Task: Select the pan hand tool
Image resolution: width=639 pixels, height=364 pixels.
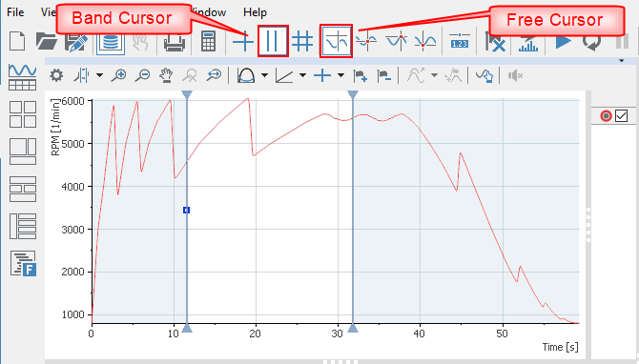Action: 166,75
